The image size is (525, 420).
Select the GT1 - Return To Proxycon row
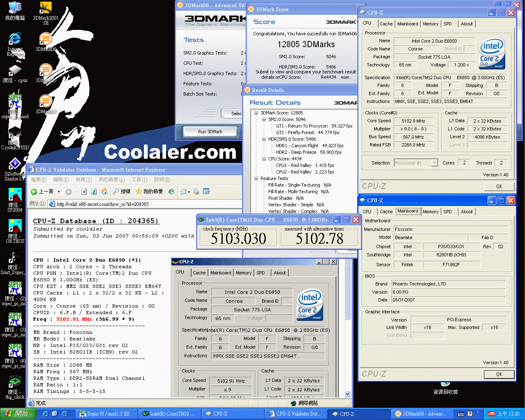(x=314, y=126)
